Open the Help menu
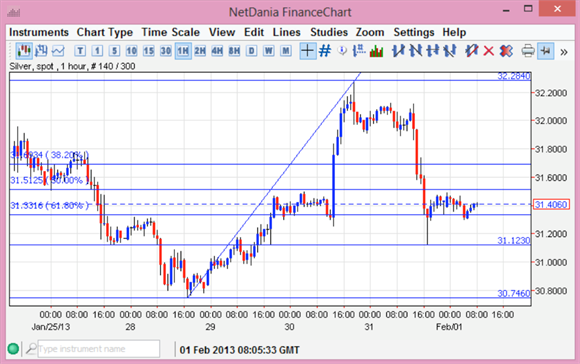 click(x=454, y=33)
